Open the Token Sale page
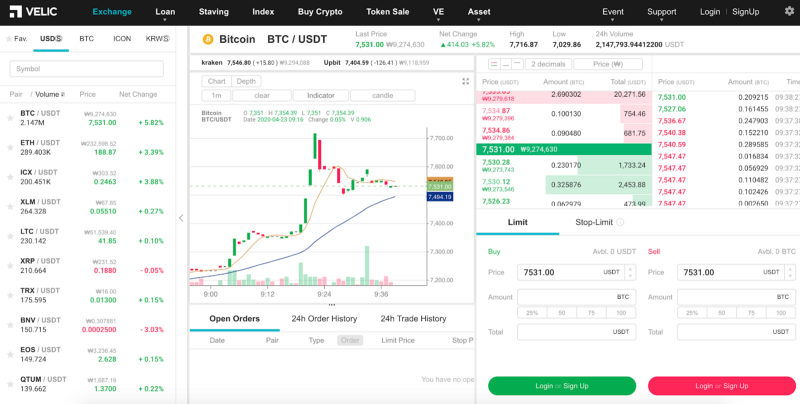Image resolution: width=800 pixels, height=404 pixels. click(388, 12)
